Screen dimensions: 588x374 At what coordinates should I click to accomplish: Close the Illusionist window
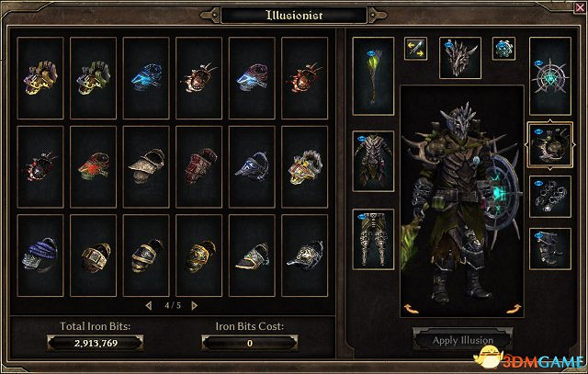(x=580, y=7)
